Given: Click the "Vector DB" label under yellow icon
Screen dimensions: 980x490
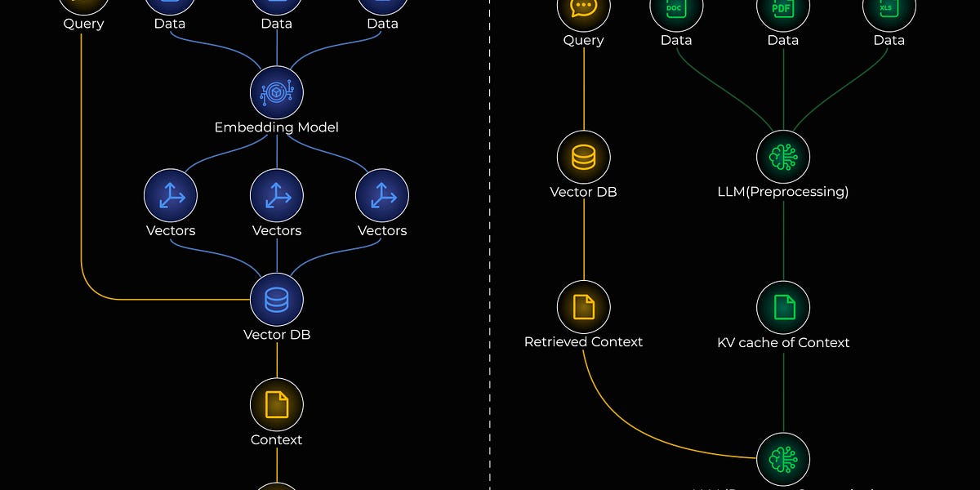Looking at the screenshot, I should click(x=584, y=192).
